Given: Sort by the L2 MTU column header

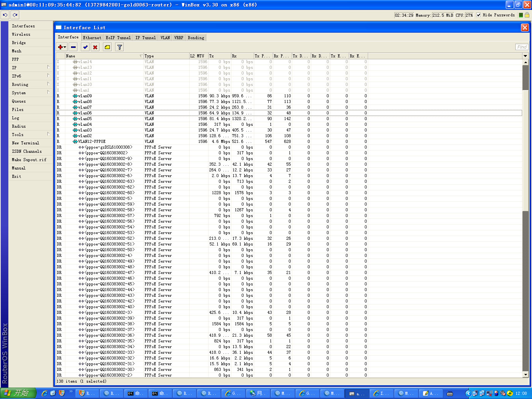Looking at the screenshot, I should [x=198, y=56].
